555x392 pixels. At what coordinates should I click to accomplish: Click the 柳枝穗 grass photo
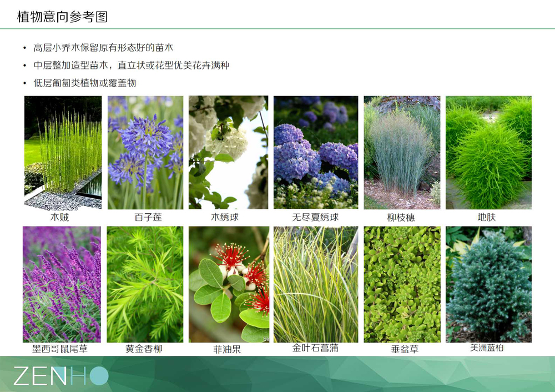click(x=402, y=153)
